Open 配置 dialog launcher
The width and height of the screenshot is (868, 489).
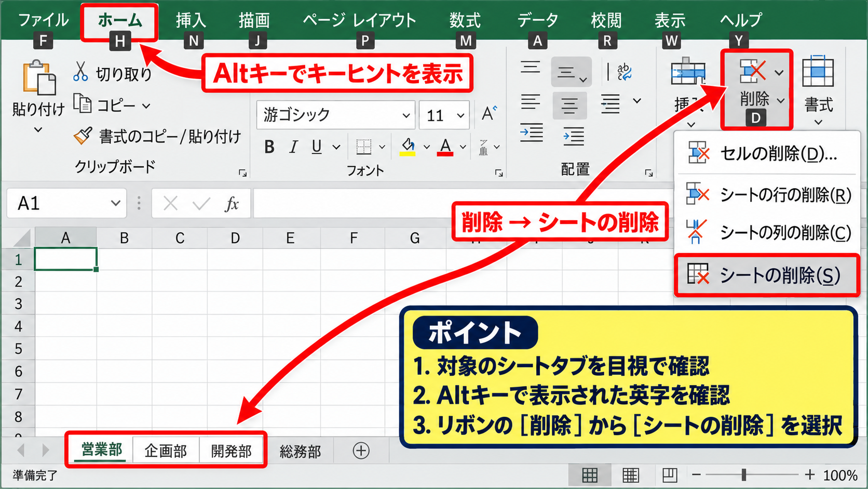point(649,173)
